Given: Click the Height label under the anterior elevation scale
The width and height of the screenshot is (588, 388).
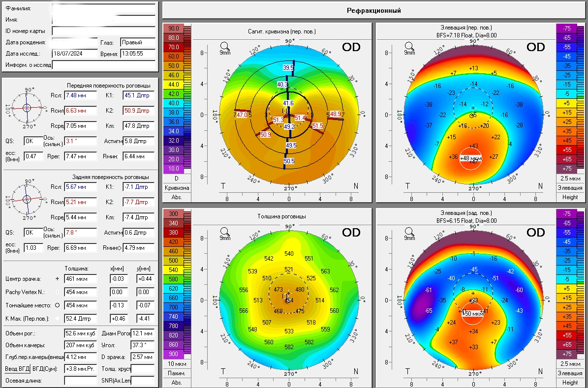Looking at the screenshot, I should tap(570, 197).
